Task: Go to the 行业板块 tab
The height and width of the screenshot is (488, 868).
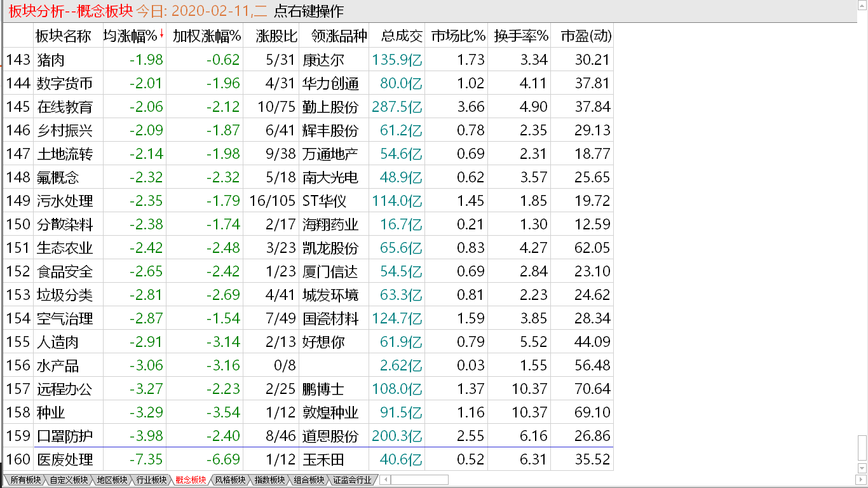Action: [151, 480]
